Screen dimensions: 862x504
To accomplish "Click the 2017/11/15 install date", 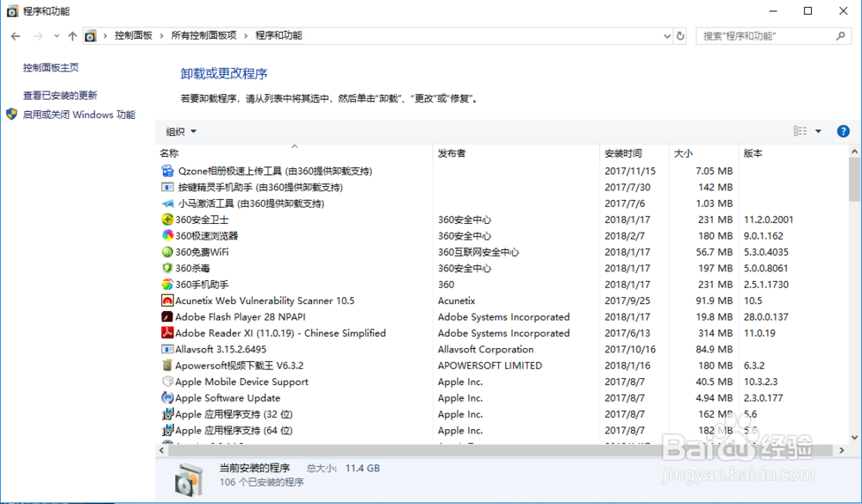I will click(630, 171).
